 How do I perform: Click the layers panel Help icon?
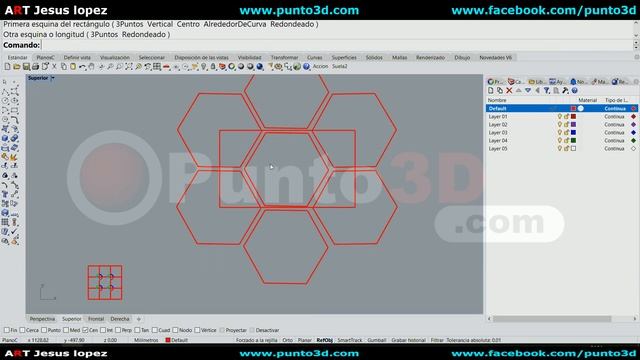pyautogui.click(x=575, y=91)
